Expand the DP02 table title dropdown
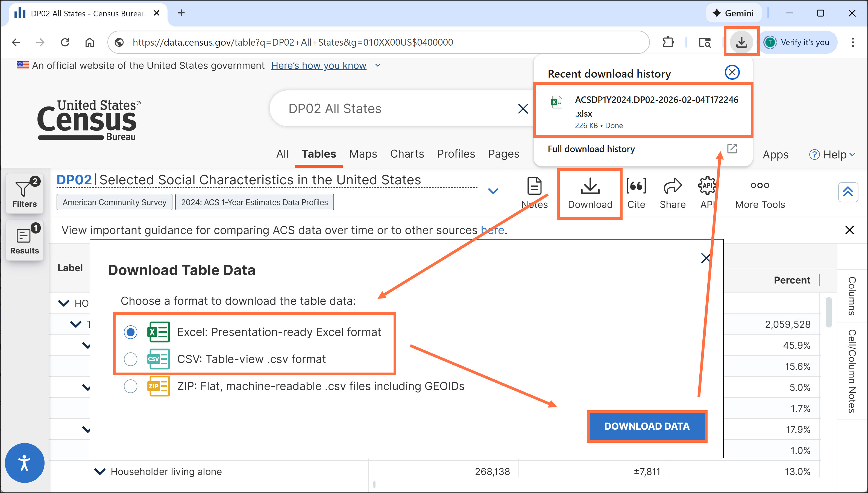This screenshot has height=493, width=868. [493, 191]
